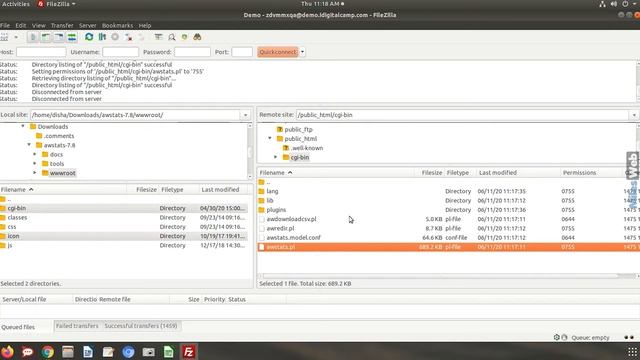Click the cancel current operation icon
The image size is (640, 360).
(x=115, y=37)
